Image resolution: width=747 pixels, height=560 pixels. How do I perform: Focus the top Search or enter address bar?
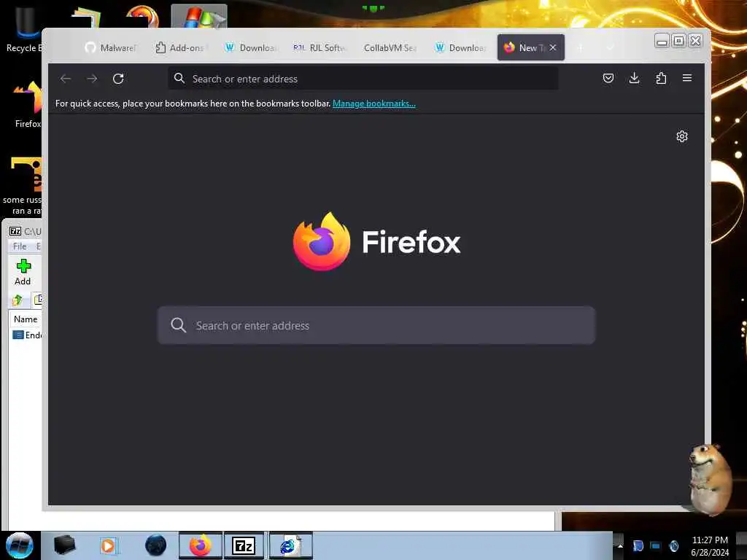(363, 79)
